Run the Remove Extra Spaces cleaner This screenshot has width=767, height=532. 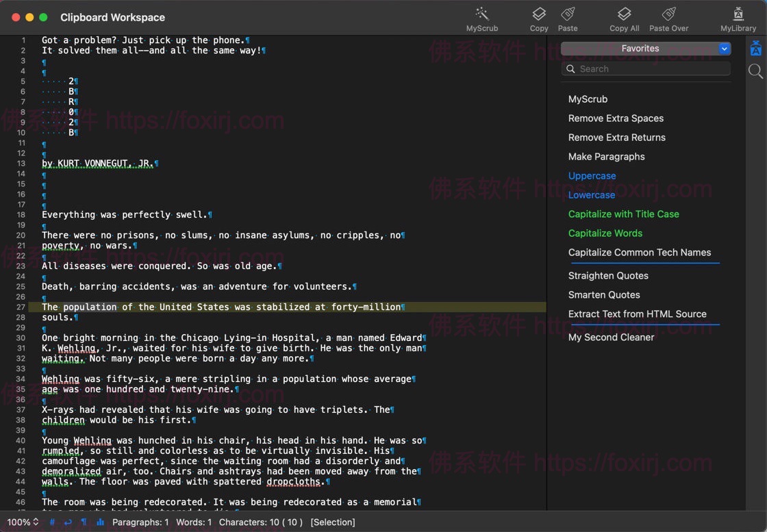pos(616,118)
